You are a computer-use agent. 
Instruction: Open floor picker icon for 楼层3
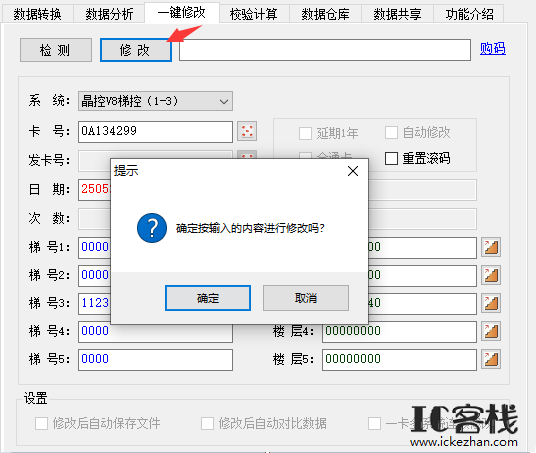click(491, 303)
